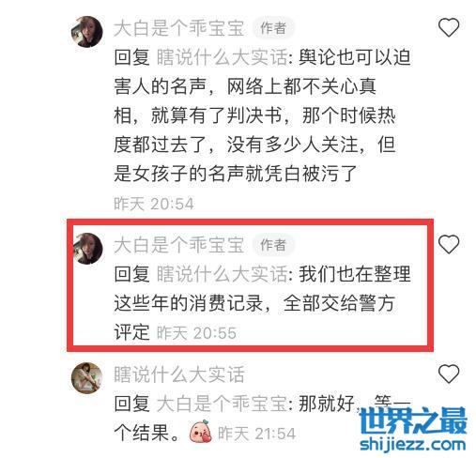Tap the 作者 badge on first comment
This screenshot has height=458, width=476.
point(273,28)
